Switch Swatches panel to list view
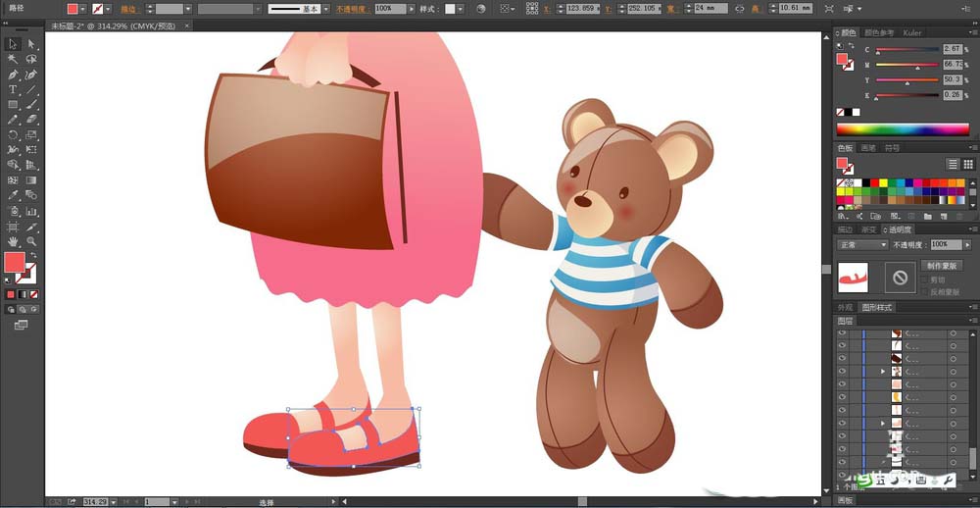The height and width of the screenshot is (508, 980). coord(952,164)
